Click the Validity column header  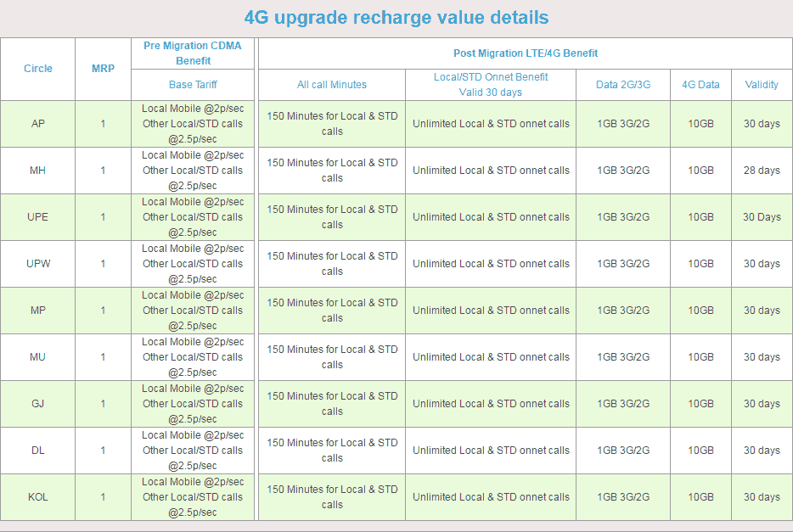click(x=762, y=85)
